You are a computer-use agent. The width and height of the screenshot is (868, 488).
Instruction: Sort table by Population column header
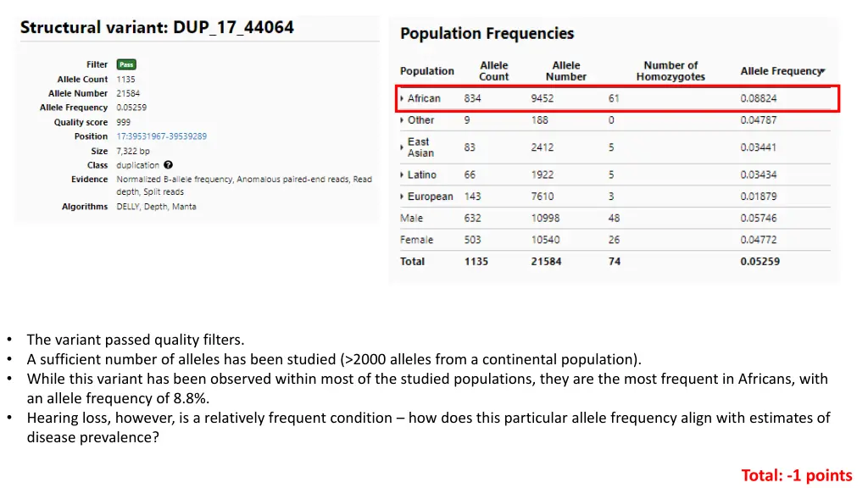pos(427,71)
